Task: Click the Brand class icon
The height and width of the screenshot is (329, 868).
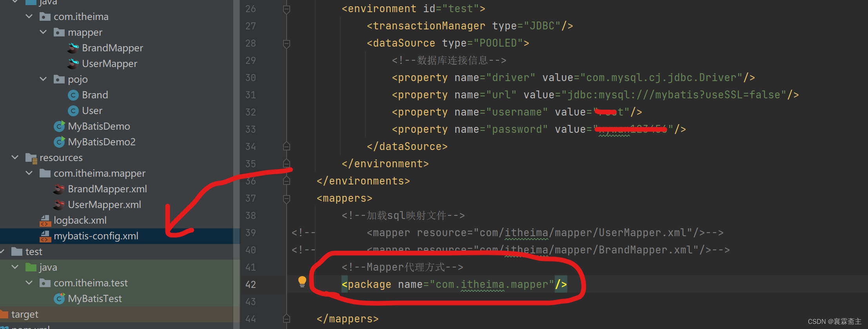Action: [73, 95]
